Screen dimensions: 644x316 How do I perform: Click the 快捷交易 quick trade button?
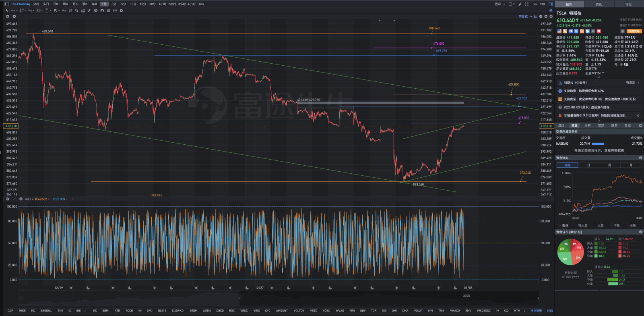634,31
